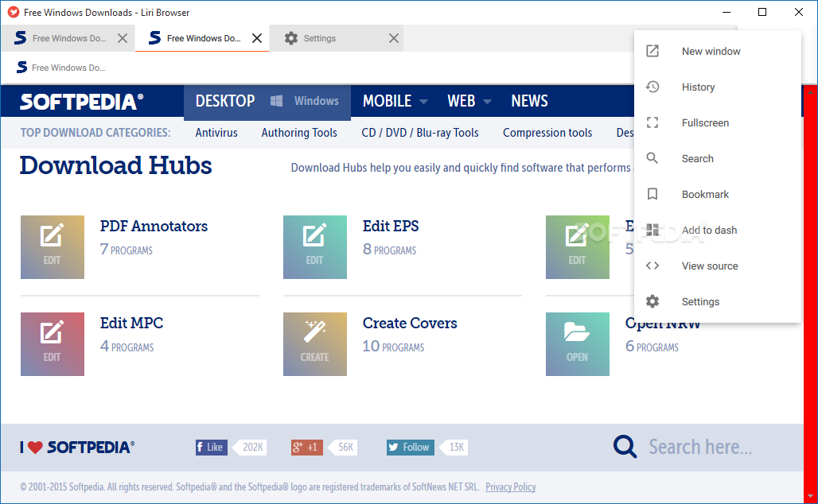The height and width of the screenshot is (504, 818).
Task: Click the SOFTPEDIA header logo
Action: coord(81,101)
